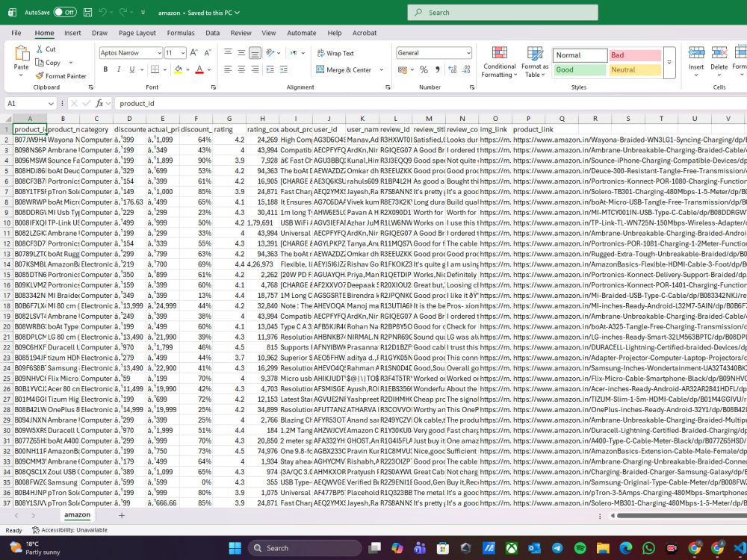Click the Save icon in title bar

click(x=87, y=13)
